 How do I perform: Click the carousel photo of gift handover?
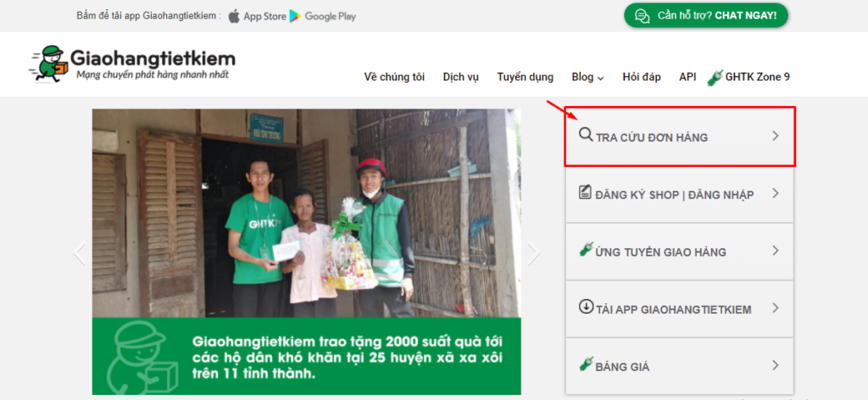306,213
